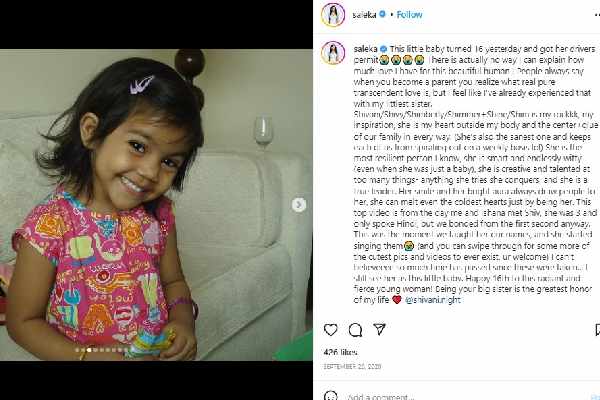Image resolution: width=600 pixels, height=400 pixels.
Task: Click the photo of the smiling girl
Action: 156,205
